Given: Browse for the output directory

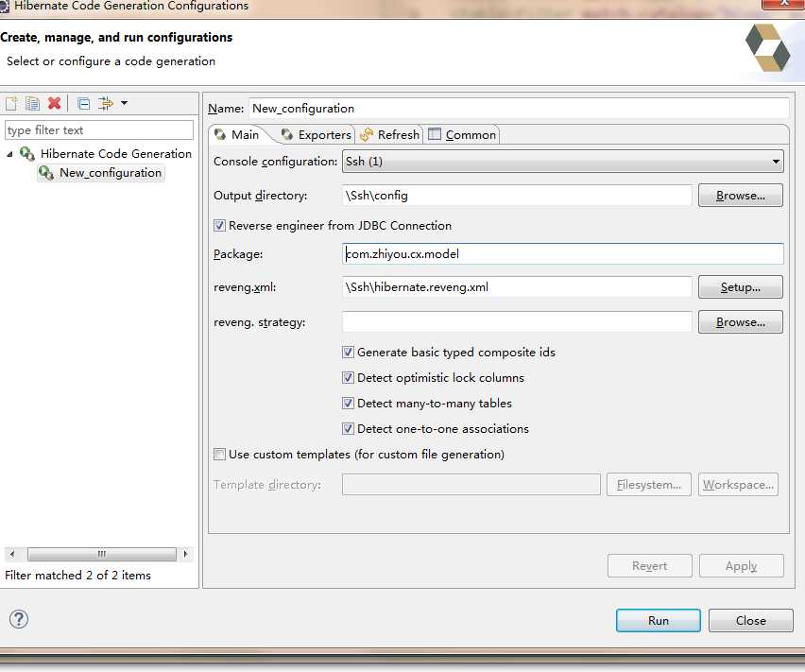Looking at the screenshot, I should pos(741,196).
